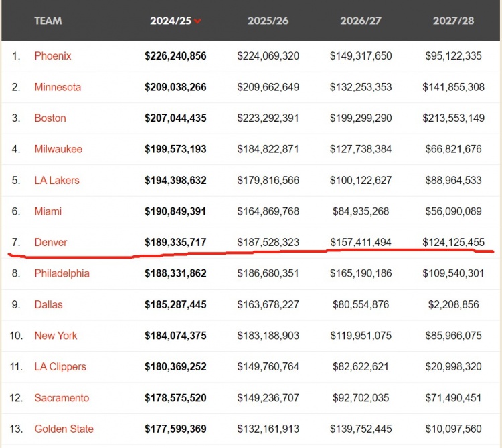The width and height of the screenshot is (502, 448).
Task: Sort by the 2025/26 column header
Action: [268, 21]
